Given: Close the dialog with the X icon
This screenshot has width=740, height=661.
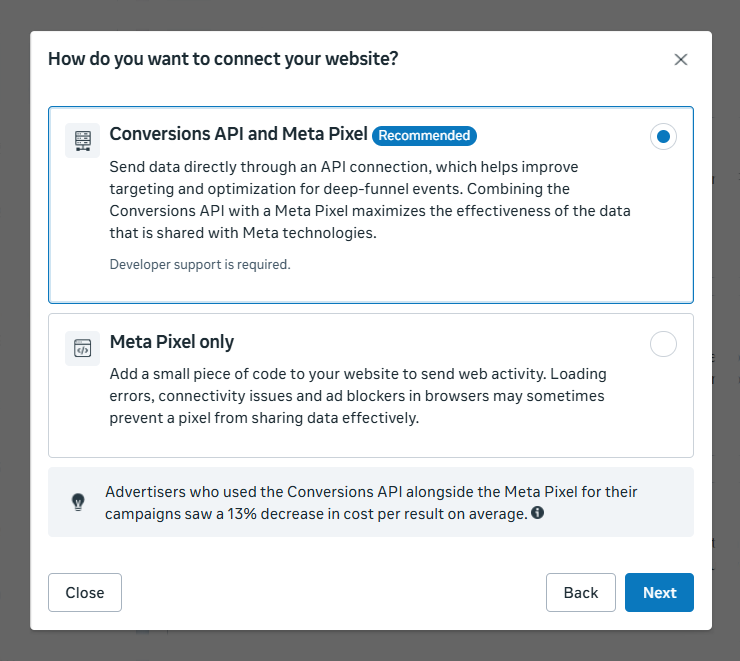Looking at the screenshot, I should point(681,60).
